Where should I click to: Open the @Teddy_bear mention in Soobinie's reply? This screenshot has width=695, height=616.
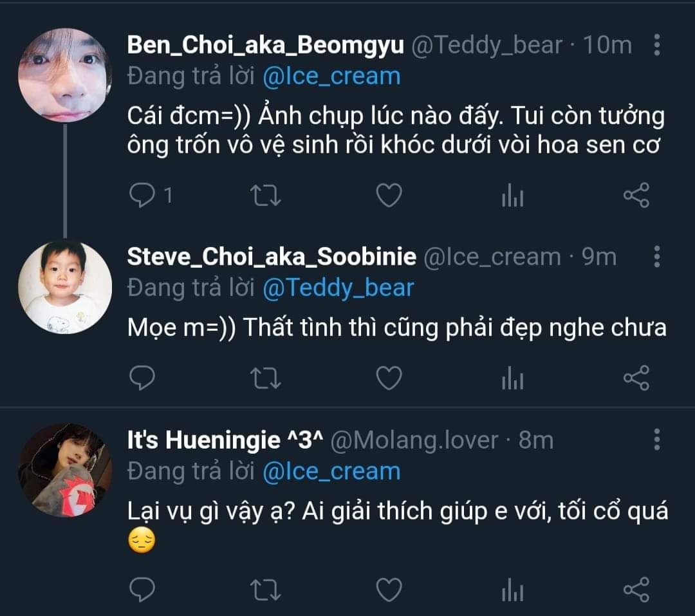(338, 288)
